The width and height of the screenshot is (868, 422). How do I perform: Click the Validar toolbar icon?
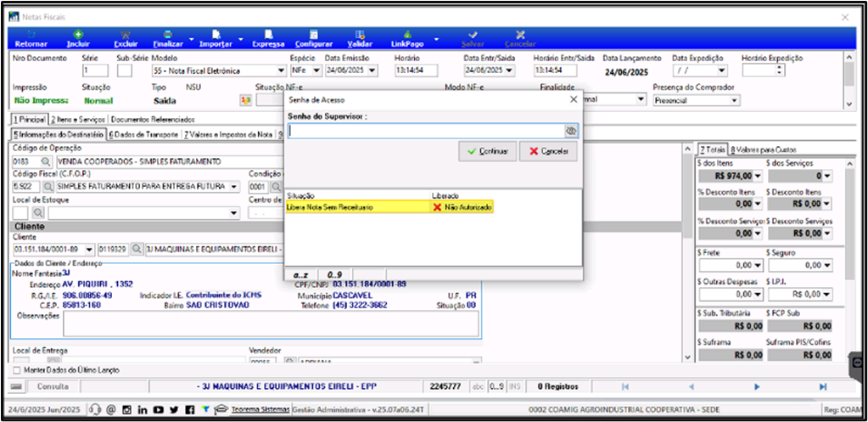[359, 35]
